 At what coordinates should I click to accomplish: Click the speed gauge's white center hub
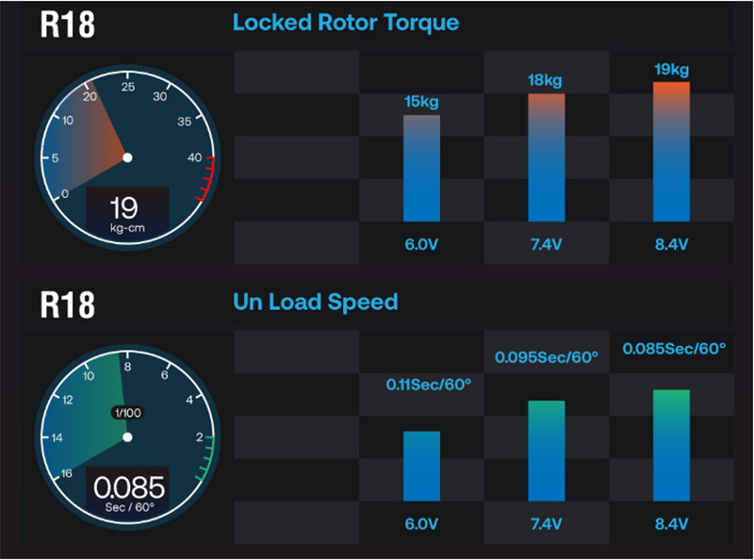pyautogui.click(x=127, y=437)
